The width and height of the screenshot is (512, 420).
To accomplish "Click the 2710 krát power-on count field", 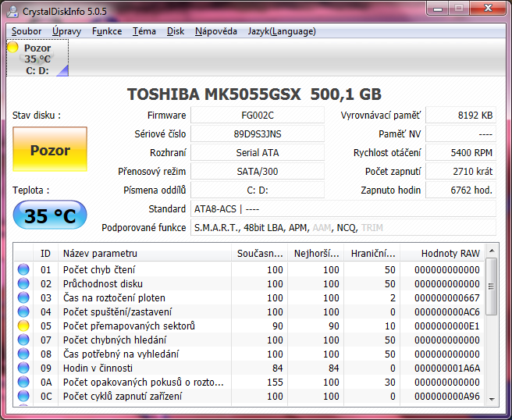I will tap(461, 171).
